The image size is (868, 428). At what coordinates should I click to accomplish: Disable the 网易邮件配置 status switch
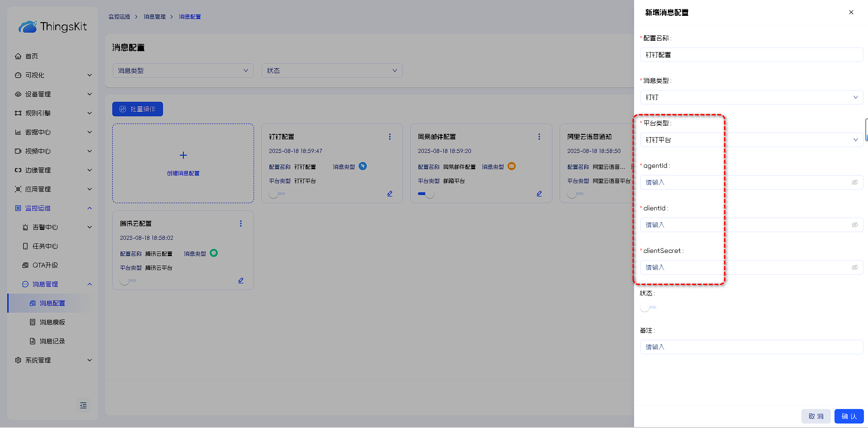tap(426, 194)
